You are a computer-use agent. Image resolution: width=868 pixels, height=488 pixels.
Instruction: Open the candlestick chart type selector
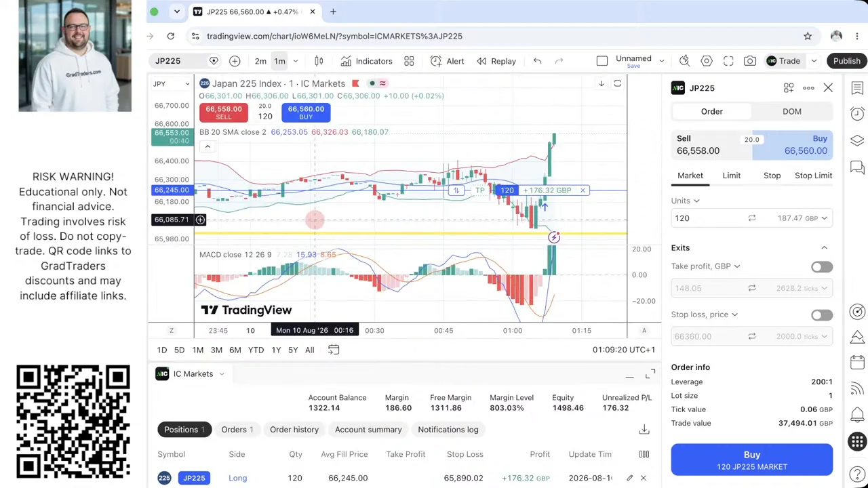click(x=319, y=61)
